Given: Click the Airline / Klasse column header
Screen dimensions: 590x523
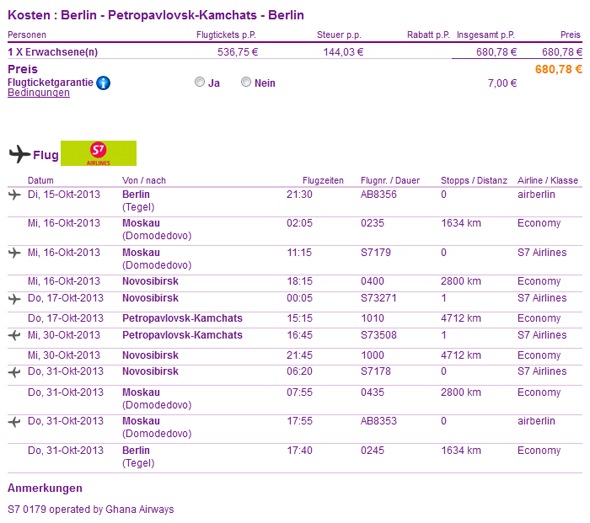Looking at the screenshot, I should click(547, 181).
